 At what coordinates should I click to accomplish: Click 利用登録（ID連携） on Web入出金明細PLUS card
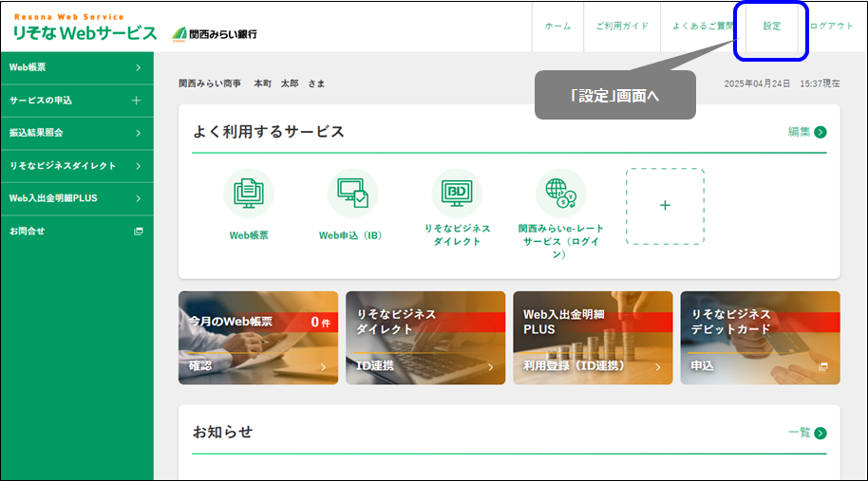pyautogui.click(x=574, y=365)
